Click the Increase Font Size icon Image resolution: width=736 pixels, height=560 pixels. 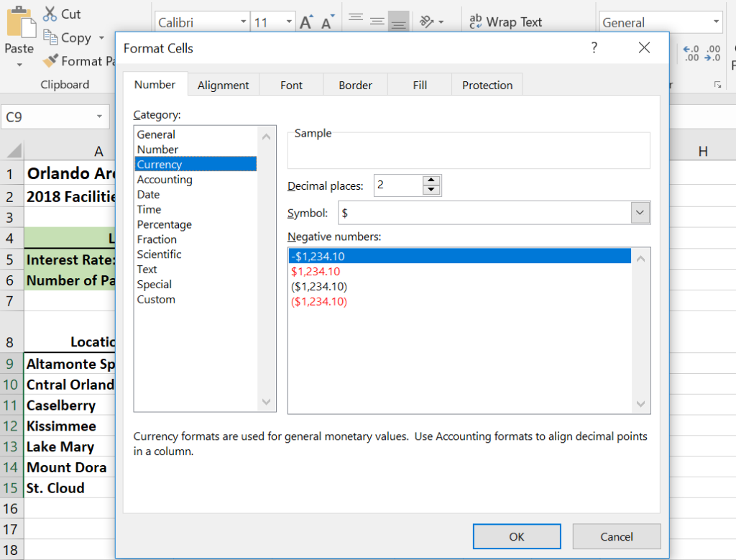(306, 22)
